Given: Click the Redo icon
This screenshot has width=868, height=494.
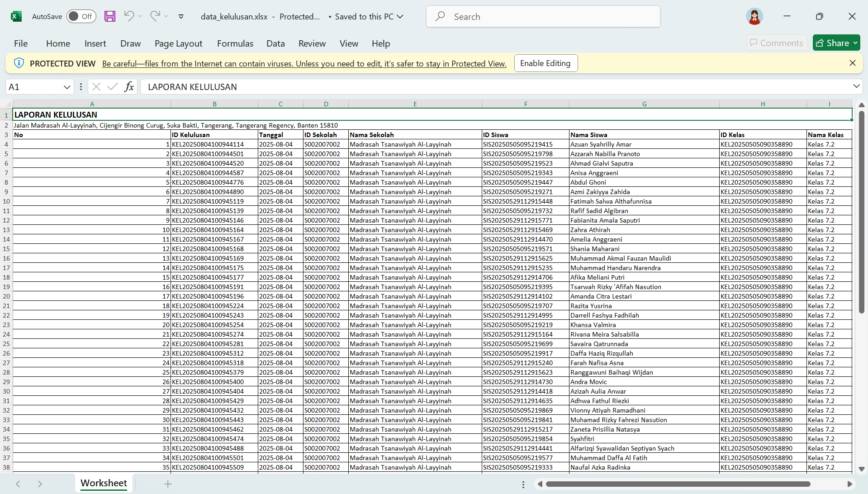Looking at the screenshot, I should (156, 16).
